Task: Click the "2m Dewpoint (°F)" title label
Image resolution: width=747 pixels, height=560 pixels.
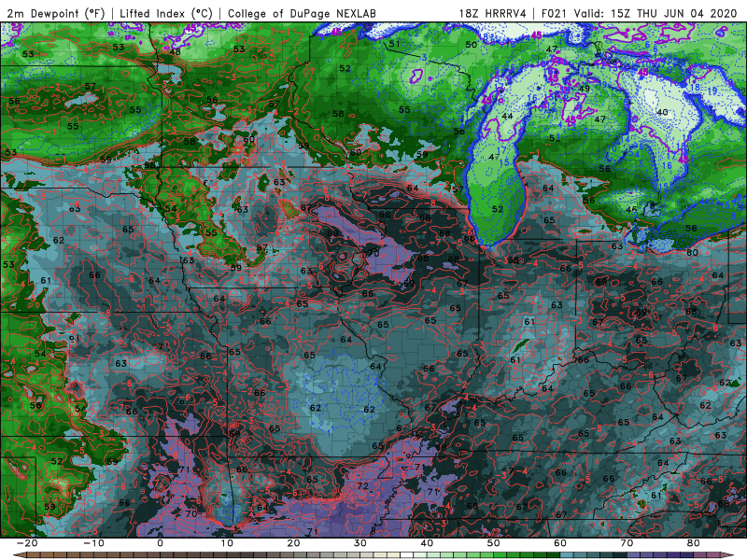Action: click(55, 13)
